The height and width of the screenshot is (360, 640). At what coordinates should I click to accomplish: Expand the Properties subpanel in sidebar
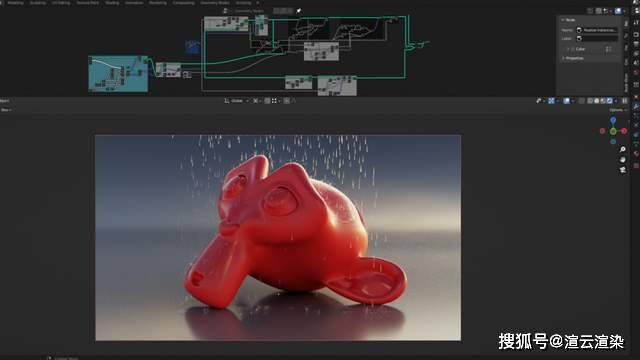coord(573,58)
